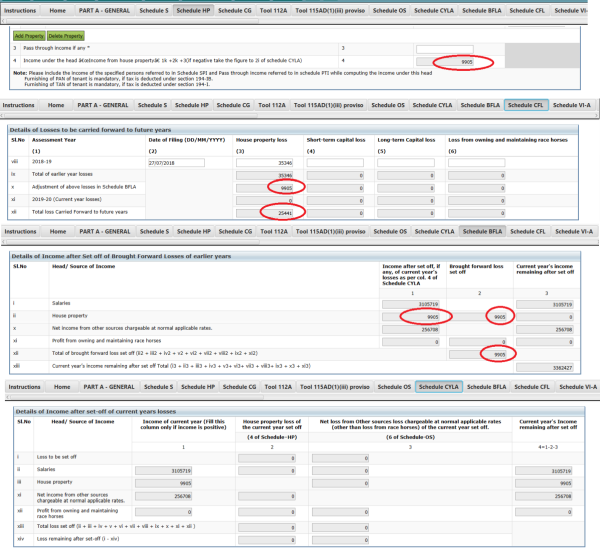Click BFLA Total of brought forward loss value 9905

point(478,355)
